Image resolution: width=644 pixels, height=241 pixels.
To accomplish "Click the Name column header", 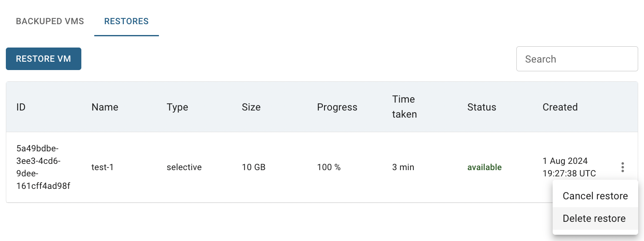I will [x=105, y=107].
